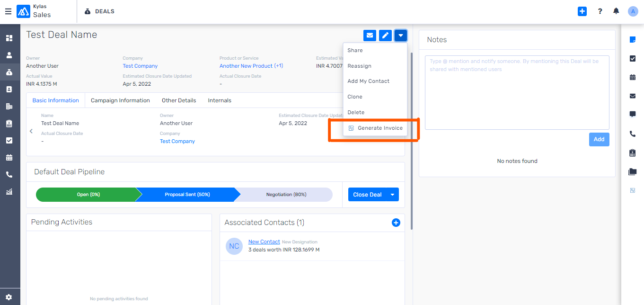Add associated contact with plus icon
The image size is (644, 305).
pos(396,223)
